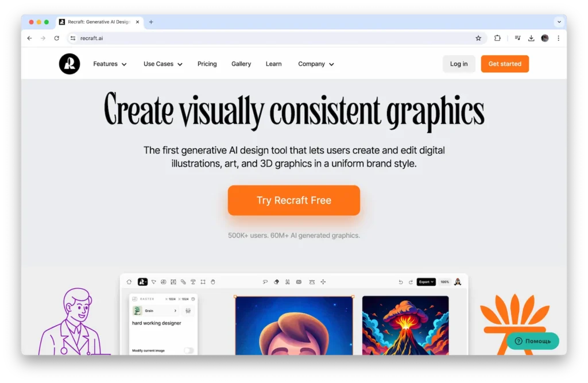Click the recraft.ai address bar
Viewport: 588px width, 383px height.
276,38
